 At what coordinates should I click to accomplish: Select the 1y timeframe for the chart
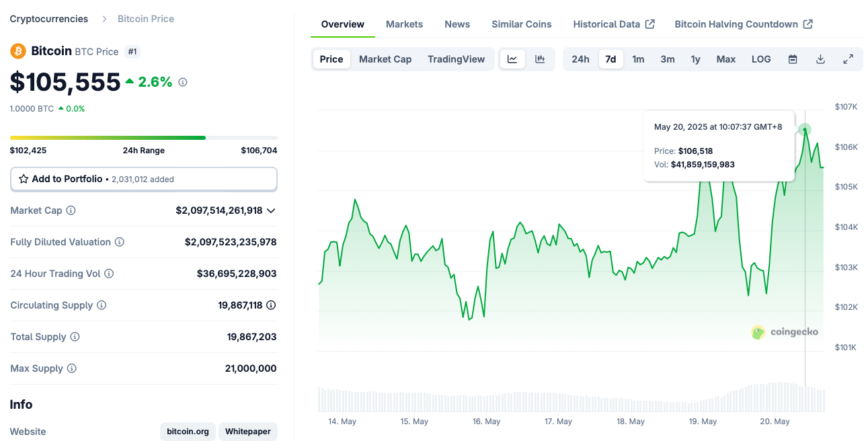(696, 59)
